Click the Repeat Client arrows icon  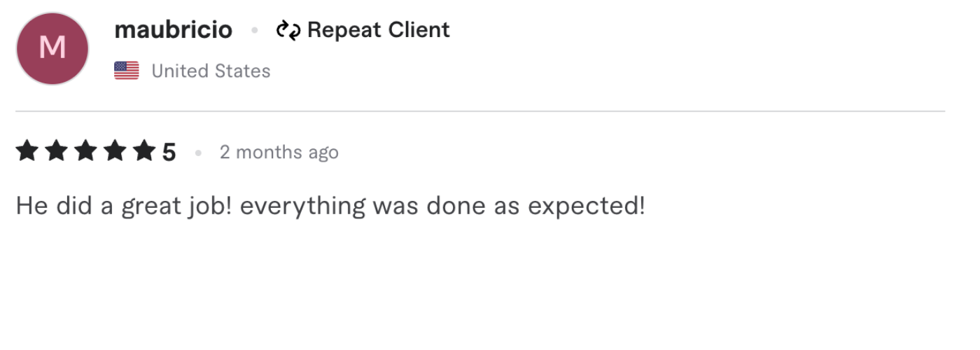288,30
